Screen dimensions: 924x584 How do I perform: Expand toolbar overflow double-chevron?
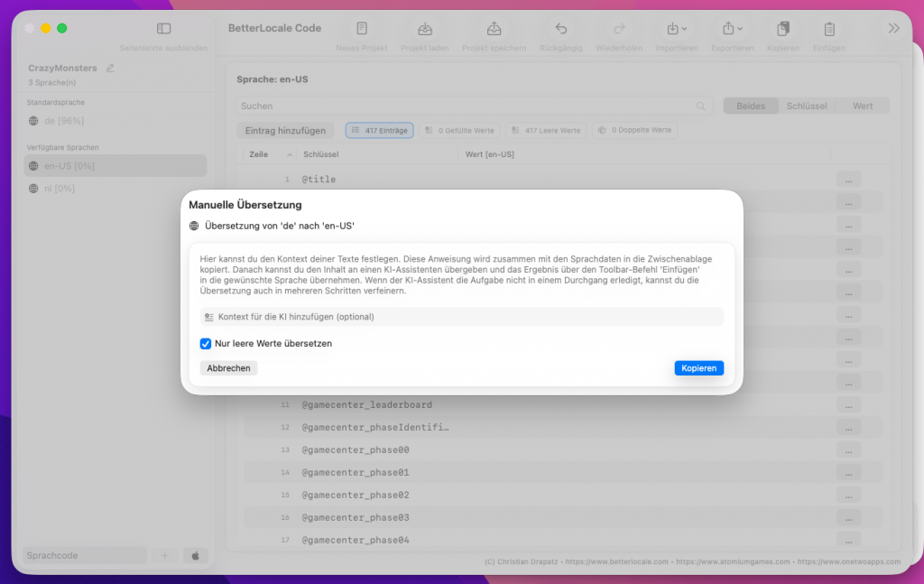(893, 29)
